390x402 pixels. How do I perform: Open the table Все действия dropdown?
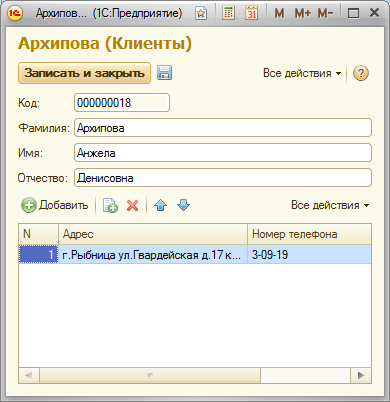point(330,205)
